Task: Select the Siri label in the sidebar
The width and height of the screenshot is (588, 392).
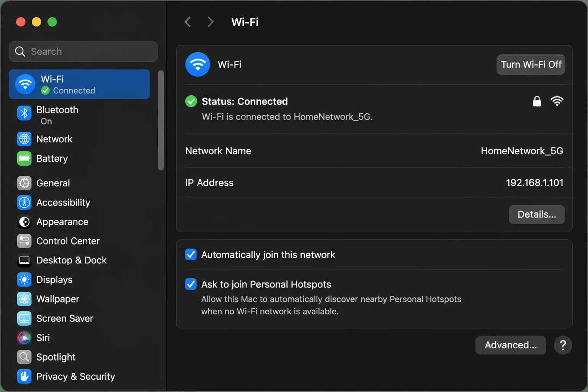Action: click(x=43, y=338)
